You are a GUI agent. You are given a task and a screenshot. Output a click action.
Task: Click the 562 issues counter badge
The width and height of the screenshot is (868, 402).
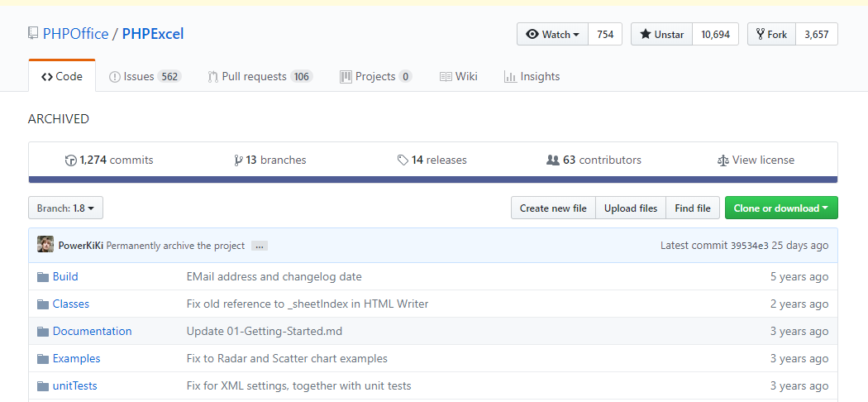169,76
